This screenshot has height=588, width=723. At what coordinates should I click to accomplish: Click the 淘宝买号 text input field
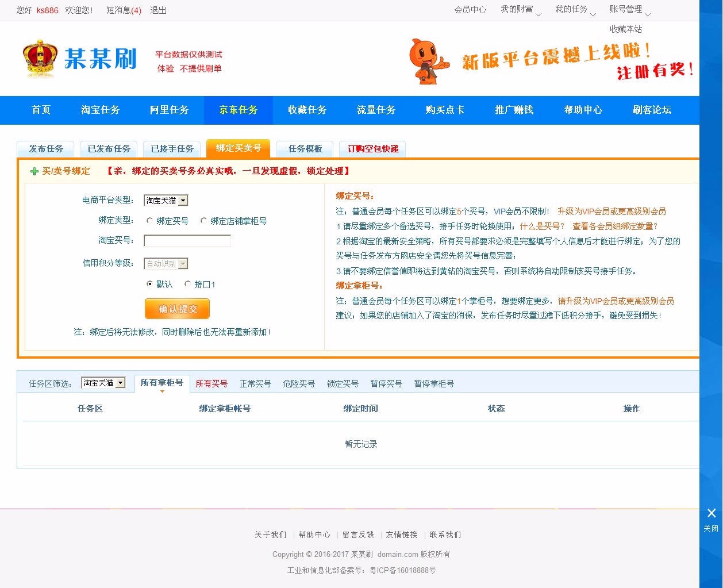[187, 240]
